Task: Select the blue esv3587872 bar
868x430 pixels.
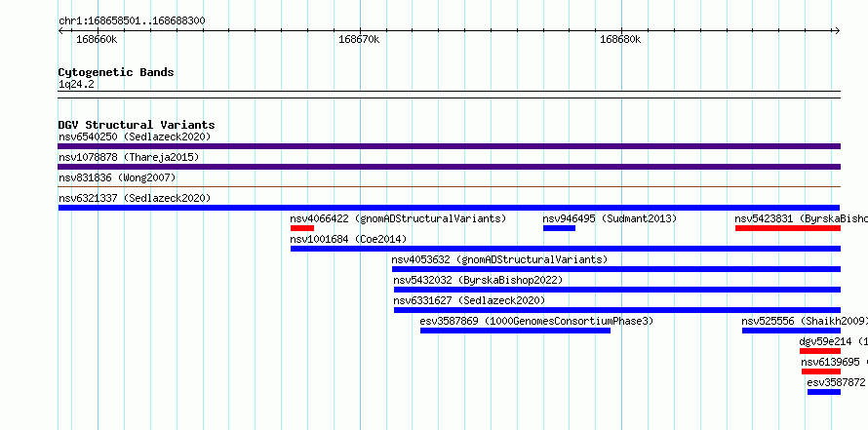Action: point(824,392)
